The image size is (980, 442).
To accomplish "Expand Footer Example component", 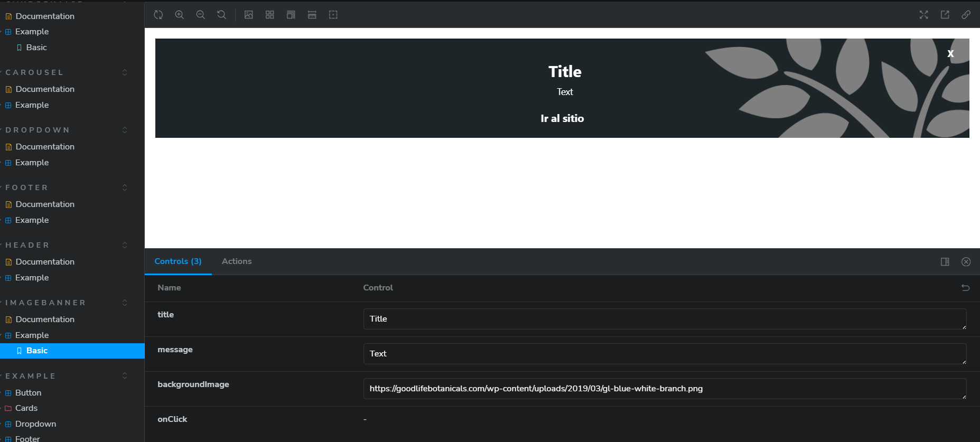I will tap(32, 220).
